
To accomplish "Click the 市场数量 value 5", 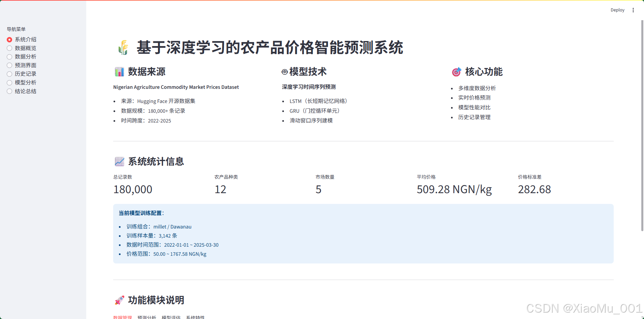I will [318, 189].
